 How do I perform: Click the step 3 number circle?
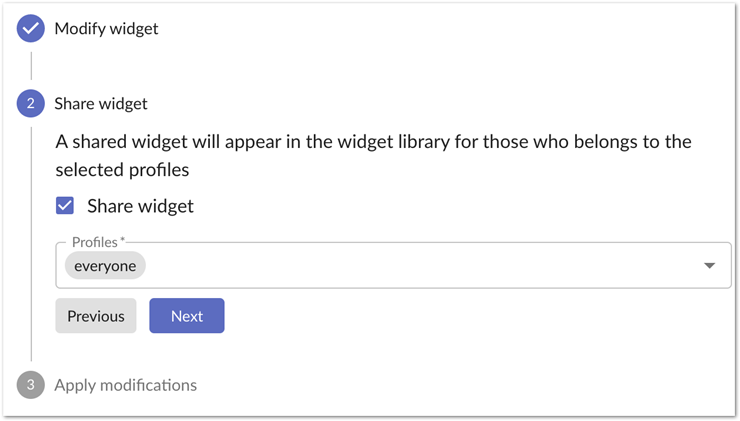(x=31, y=385)
